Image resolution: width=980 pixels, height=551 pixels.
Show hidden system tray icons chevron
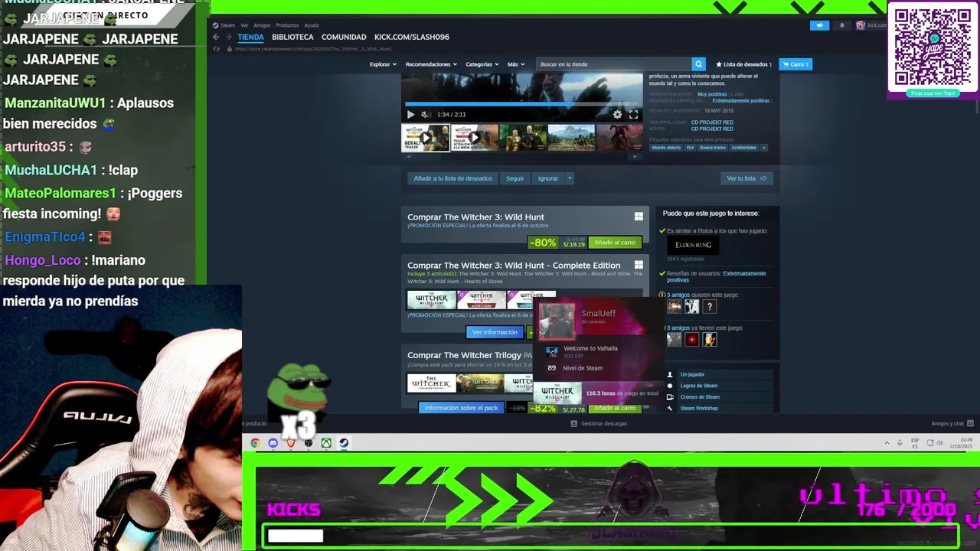[887, 443]
